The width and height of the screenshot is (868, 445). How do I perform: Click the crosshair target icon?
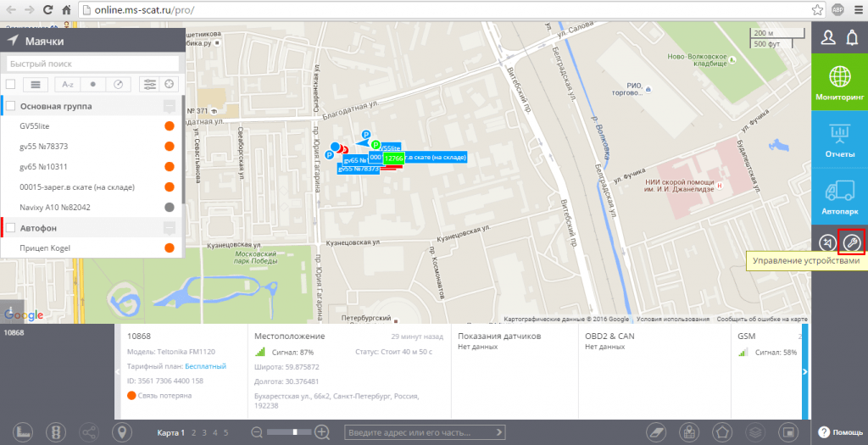(x=170, y=84)
